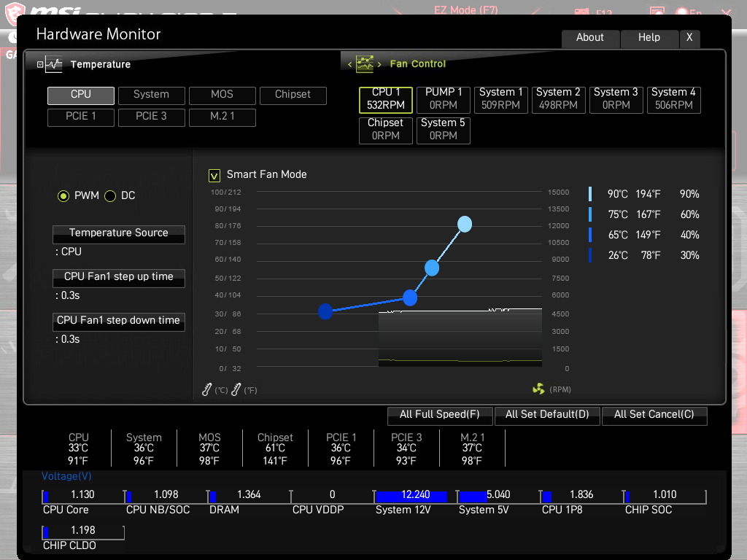747x560 pixels.
Task: Open CPU Fan1 step down time
Action: pyautogui.click(x=119, y=322)
